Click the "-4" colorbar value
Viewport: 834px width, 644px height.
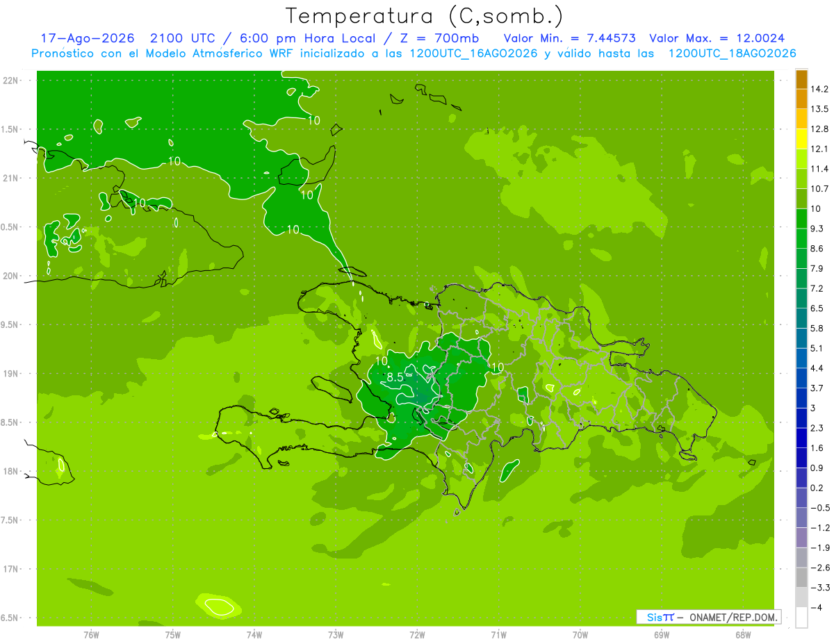pyautogui.click(x=817, y=607)
